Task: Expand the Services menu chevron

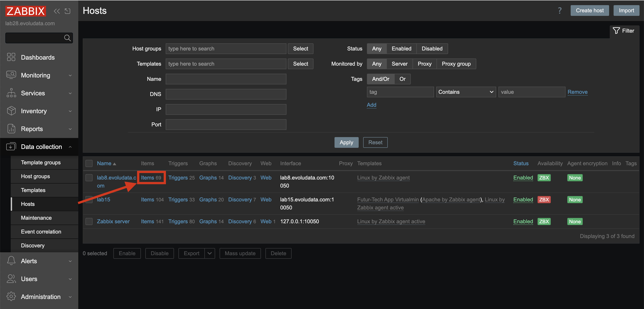Action: [x=70, y=93]
